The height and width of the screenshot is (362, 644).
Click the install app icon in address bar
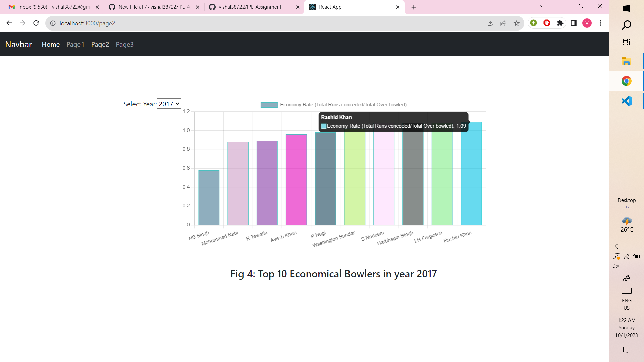coord(490,23)
